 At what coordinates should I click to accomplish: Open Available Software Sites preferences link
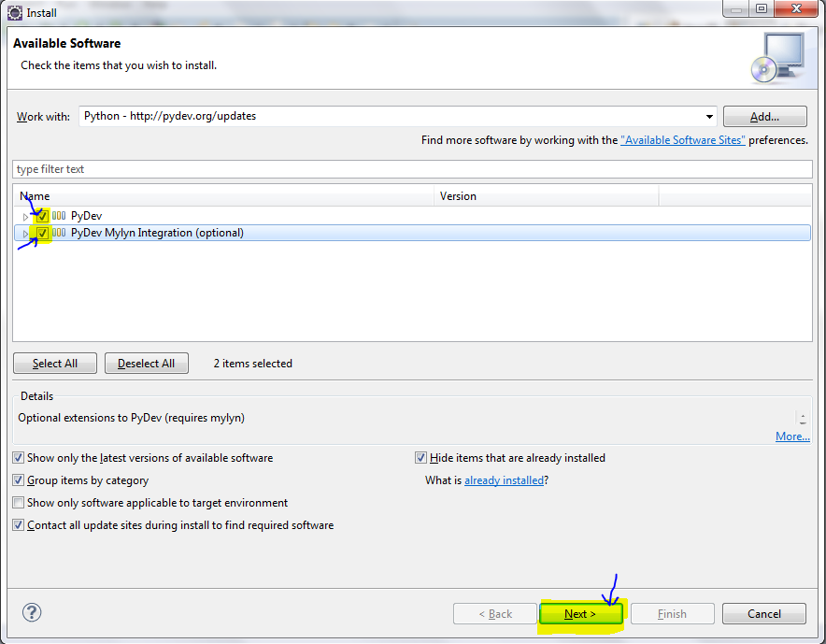tap(683, 140)
